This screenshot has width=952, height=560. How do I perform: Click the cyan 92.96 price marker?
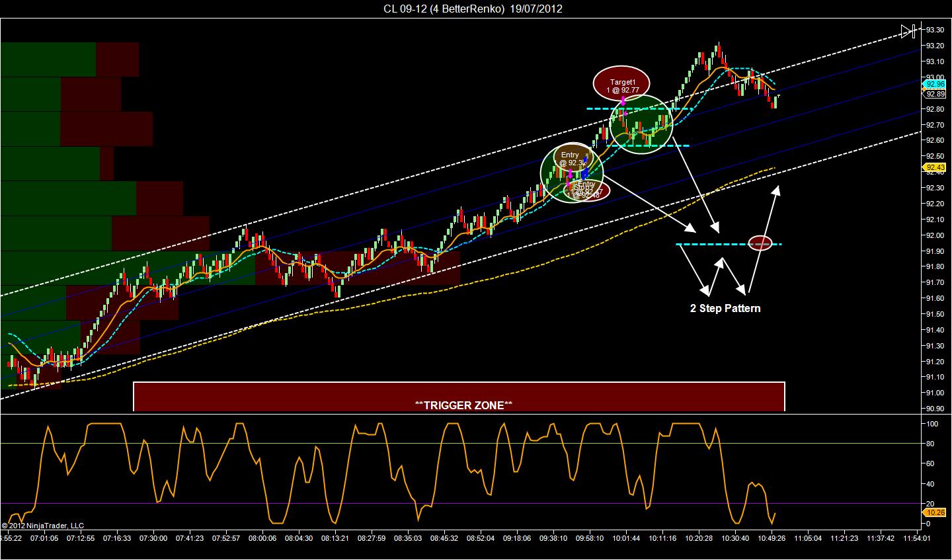click(x=935, y=84)
